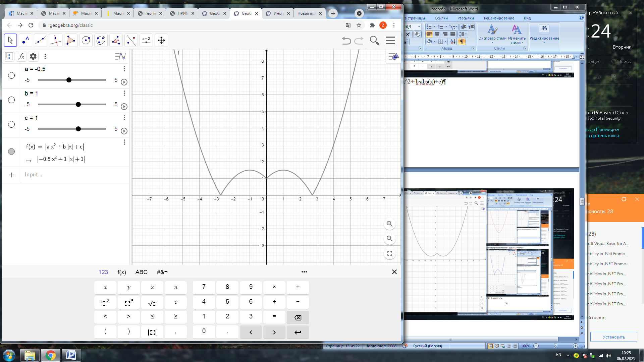This screenshot has height=362, width=644.
Task: Click slider c handle at 1
Action: [x=78, y=129]
